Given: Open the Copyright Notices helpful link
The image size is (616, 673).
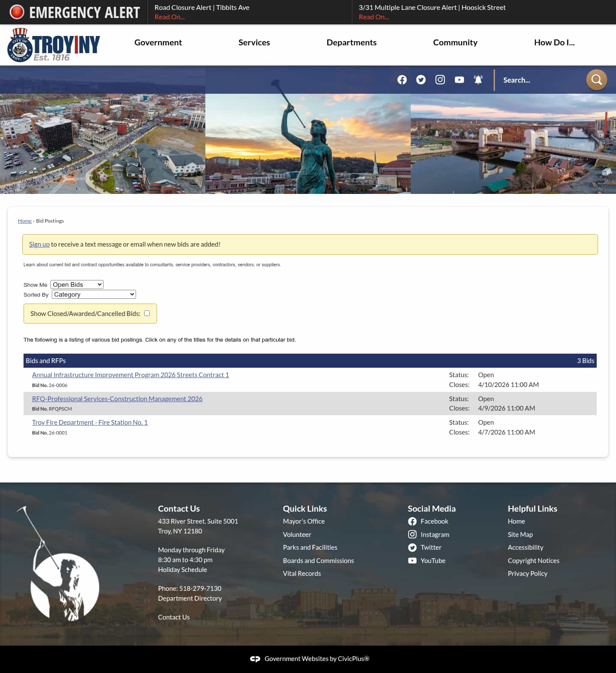Looking at the screenshot, I should [533, 561].
